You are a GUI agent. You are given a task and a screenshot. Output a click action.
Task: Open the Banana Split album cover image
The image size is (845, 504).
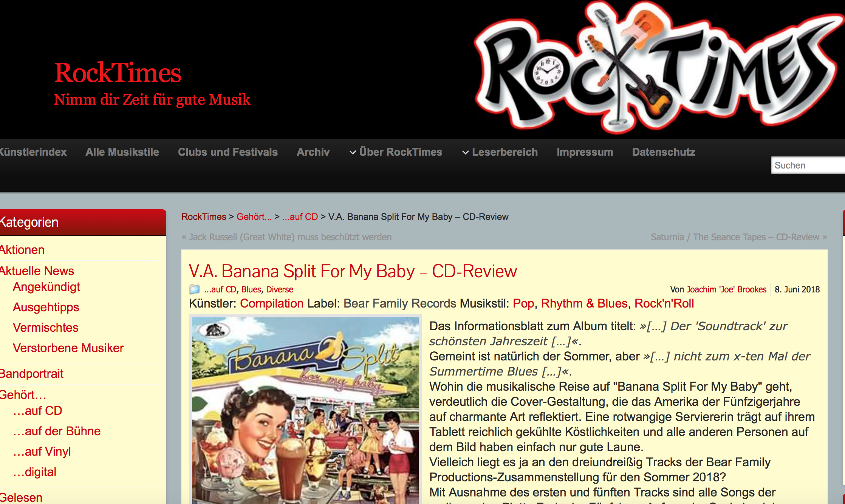pos(305,410)
